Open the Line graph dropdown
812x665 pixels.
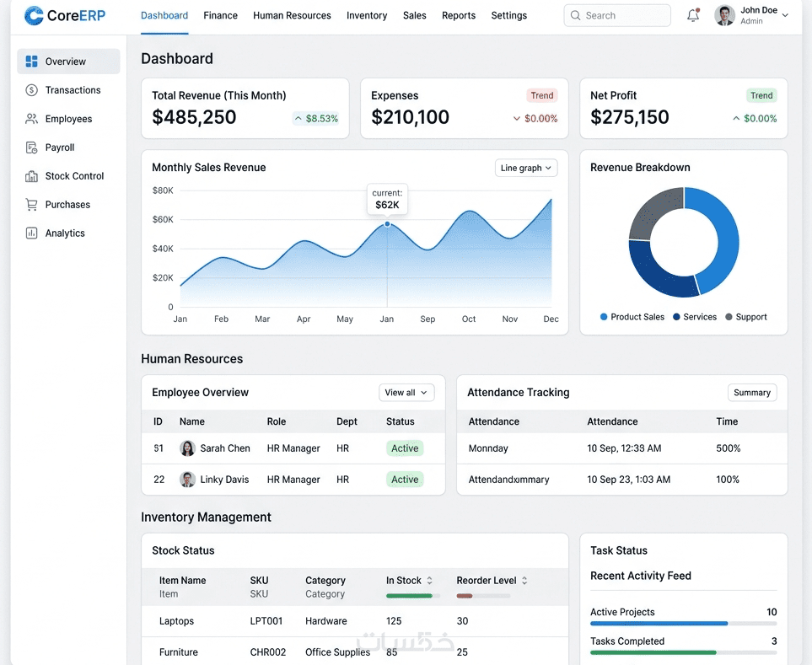526,169
